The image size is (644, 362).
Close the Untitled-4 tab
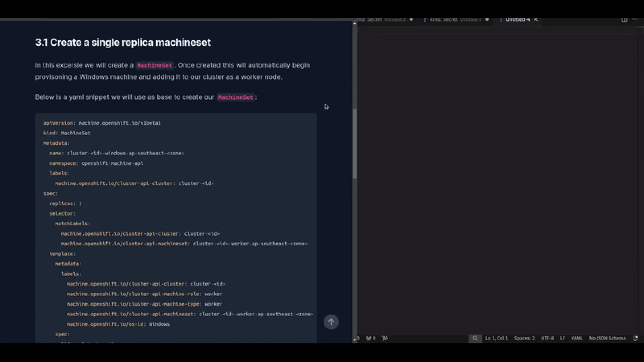click(x=535, y=19)
